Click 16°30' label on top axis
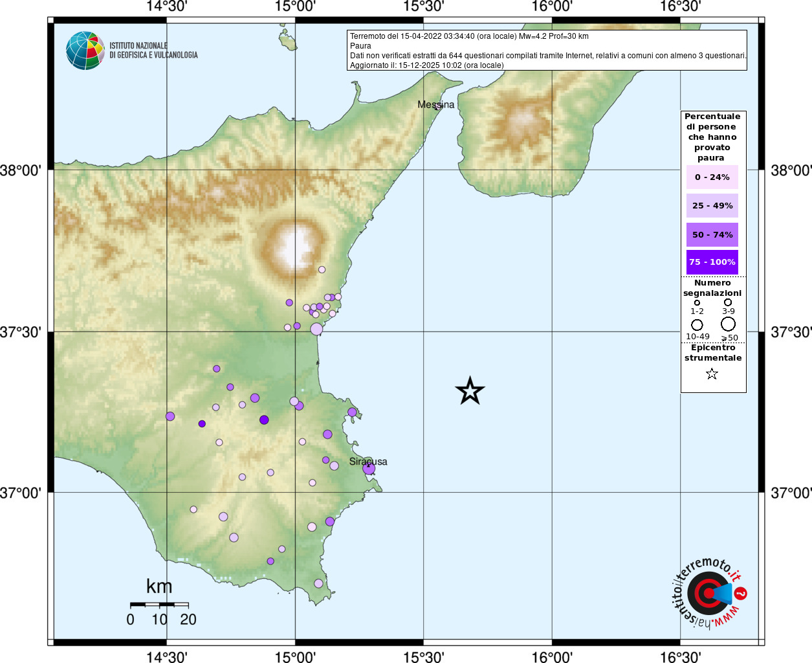The width and height of the screenshot is (812, 663). point(680,6)
